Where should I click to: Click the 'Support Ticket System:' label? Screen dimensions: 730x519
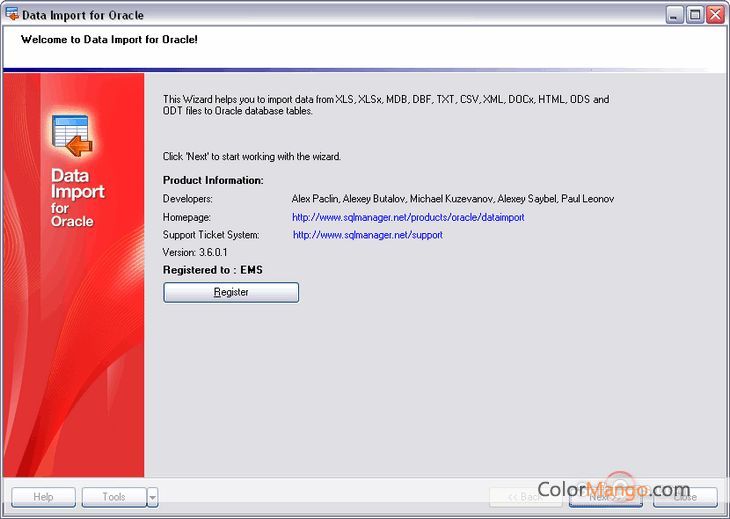(x=211, y=235)
